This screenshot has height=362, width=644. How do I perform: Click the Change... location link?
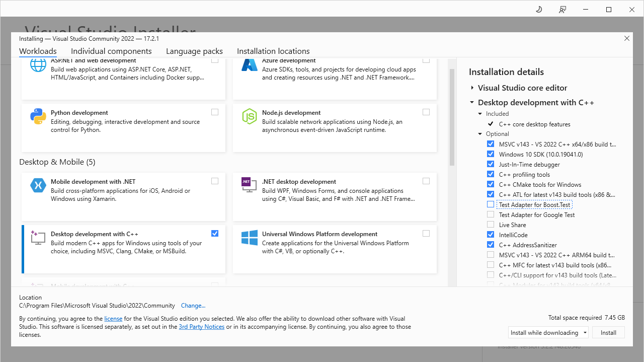(x=193, y=306)
